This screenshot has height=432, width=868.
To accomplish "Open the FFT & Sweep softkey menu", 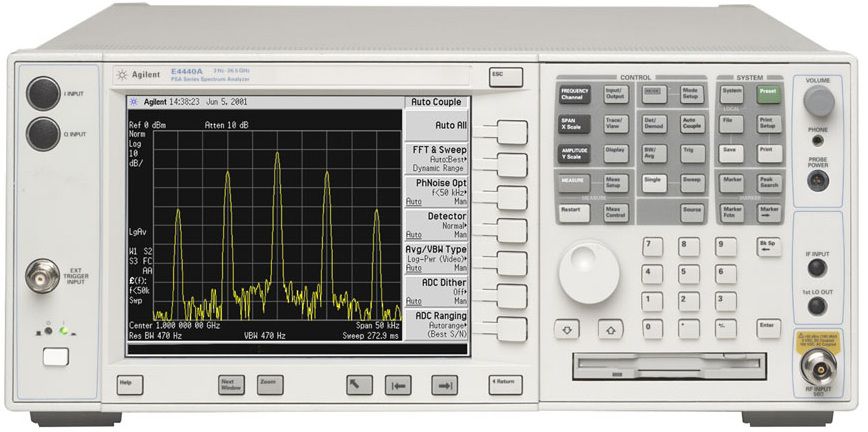I will point(511,165).
